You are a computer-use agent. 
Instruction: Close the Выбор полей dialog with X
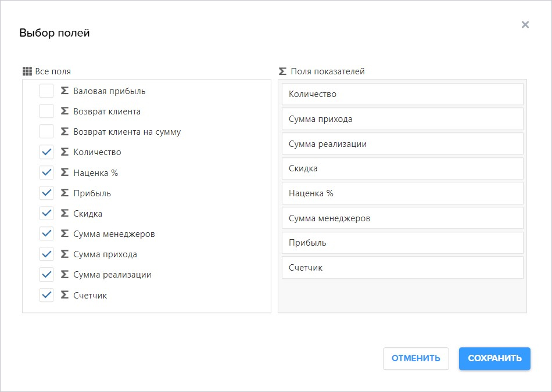(525, 24)
